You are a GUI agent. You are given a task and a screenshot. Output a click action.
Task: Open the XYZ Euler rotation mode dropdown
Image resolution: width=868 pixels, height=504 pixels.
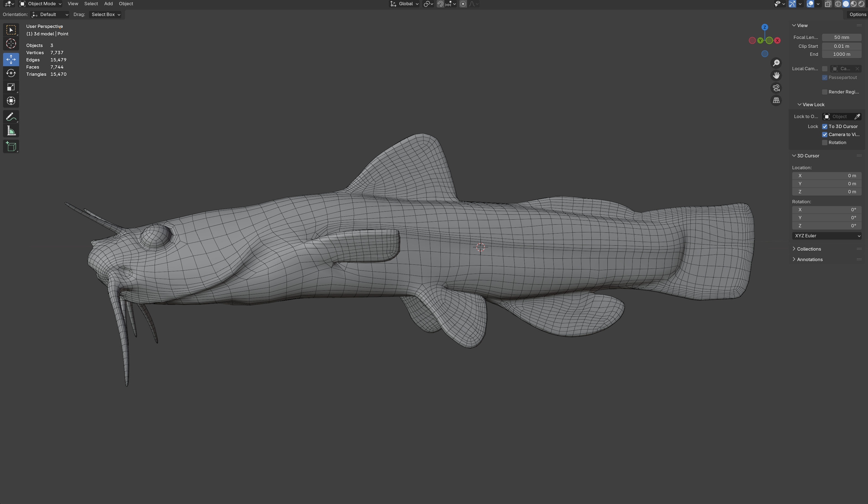click(x=827, y=236)
